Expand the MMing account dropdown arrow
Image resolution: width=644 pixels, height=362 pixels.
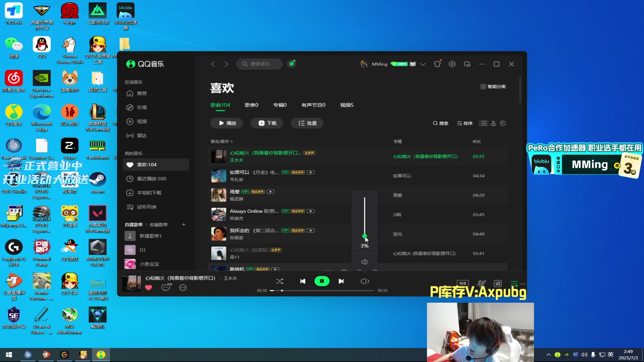(x=423, y=64)
